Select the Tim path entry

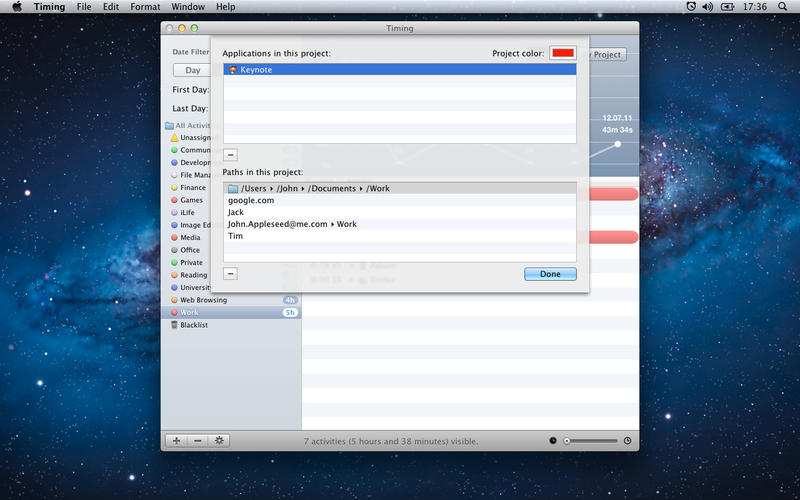pos(400,236)
